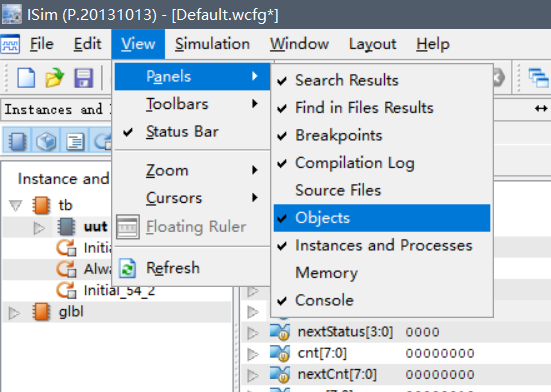Click the cube-shaped filter icon
Screen dimensions: 551x392
[x=46, y=142]
